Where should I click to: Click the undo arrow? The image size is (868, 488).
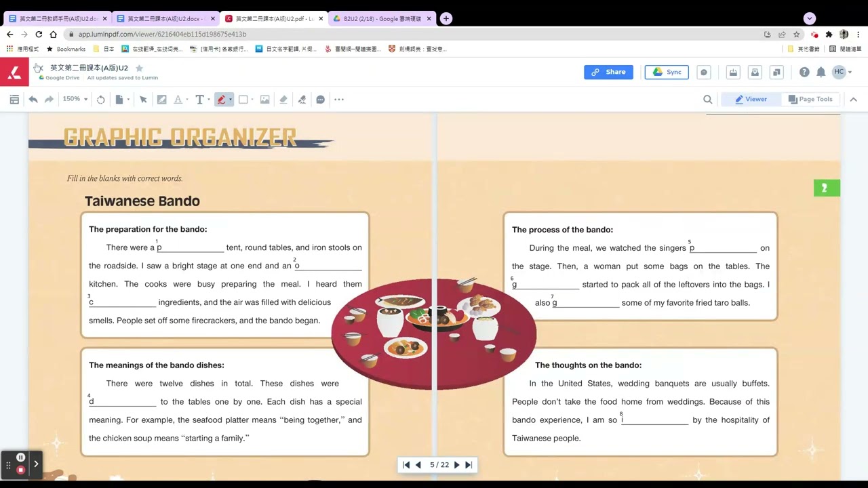(33, 100)
